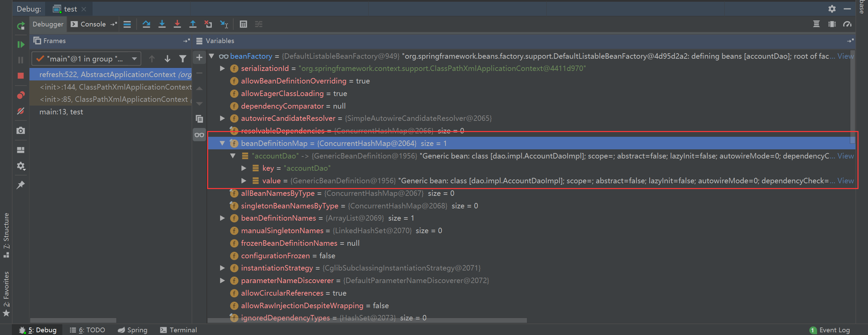The image size is (868, 335).
Task: Toggle the watches glasses icon in variables
Action: pyautogui.click(x=199, y=135)
